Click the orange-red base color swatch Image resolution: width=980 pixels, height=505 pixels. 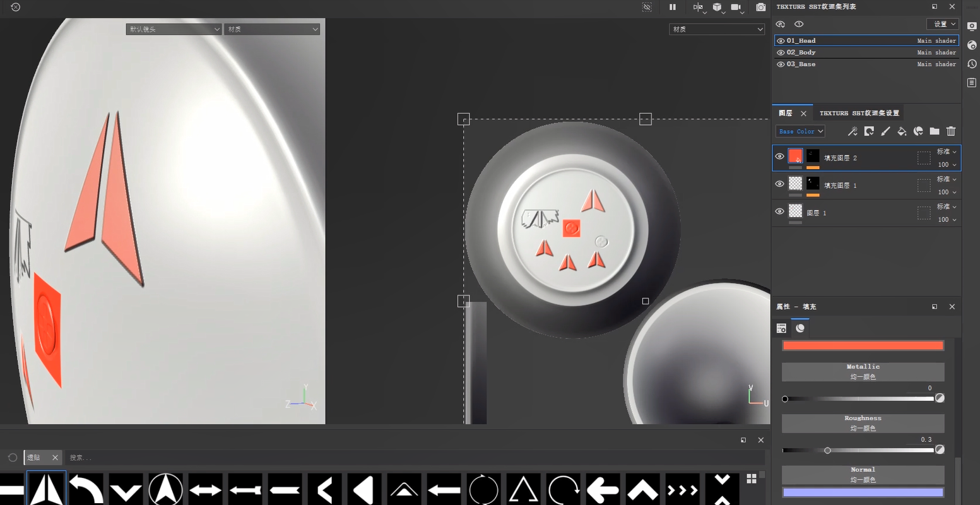pyautogui.click(x=863, y=345)
